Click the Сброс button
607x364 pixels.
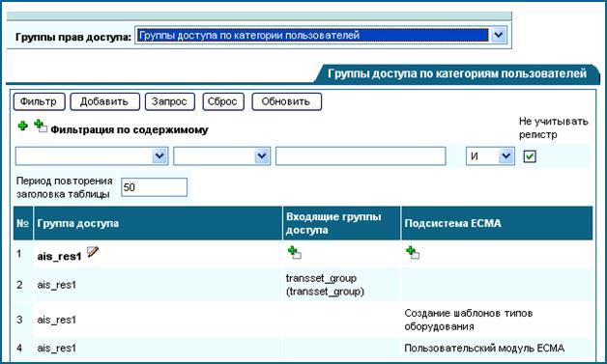coord(223,101)
